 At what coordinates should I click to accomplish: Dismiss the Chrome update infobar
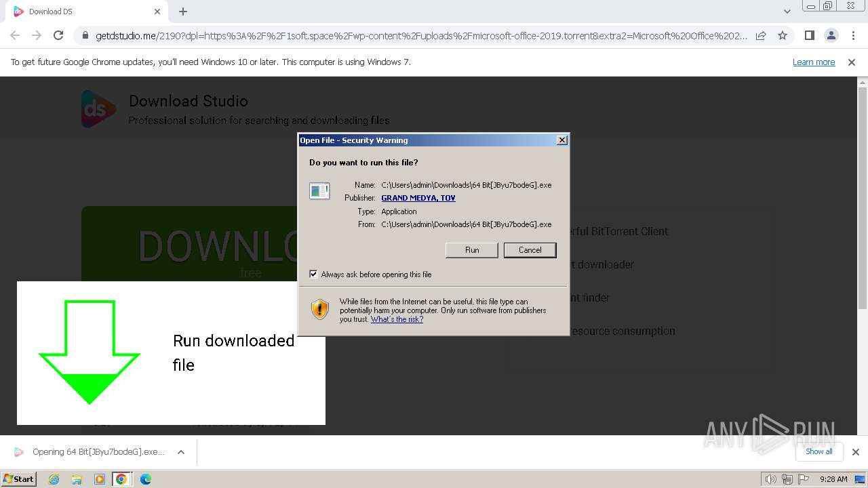coord(852,62)
